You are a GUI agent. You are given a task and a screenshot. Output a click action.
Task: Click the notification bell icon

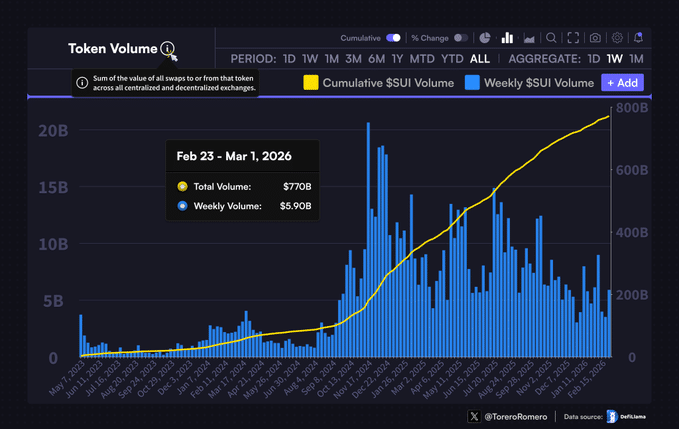(638, 38)
